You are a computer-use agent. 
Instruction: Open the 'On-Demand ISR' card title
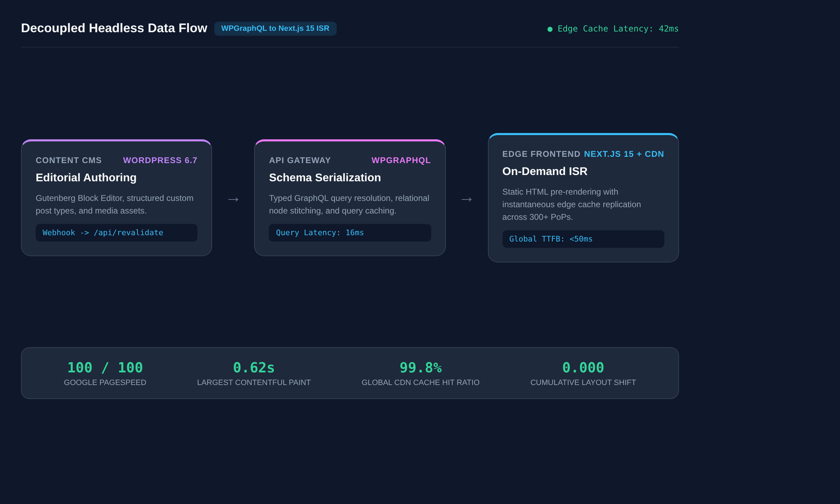545,171
